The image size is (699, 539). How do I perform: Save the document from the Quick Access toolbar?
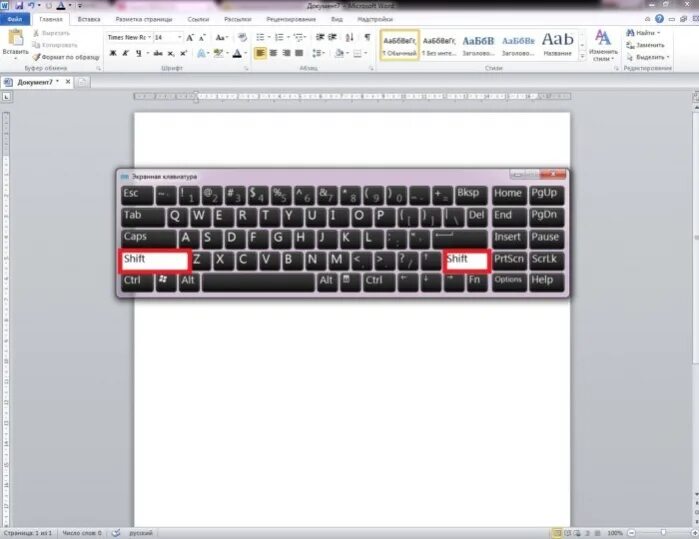click(19, 6)
